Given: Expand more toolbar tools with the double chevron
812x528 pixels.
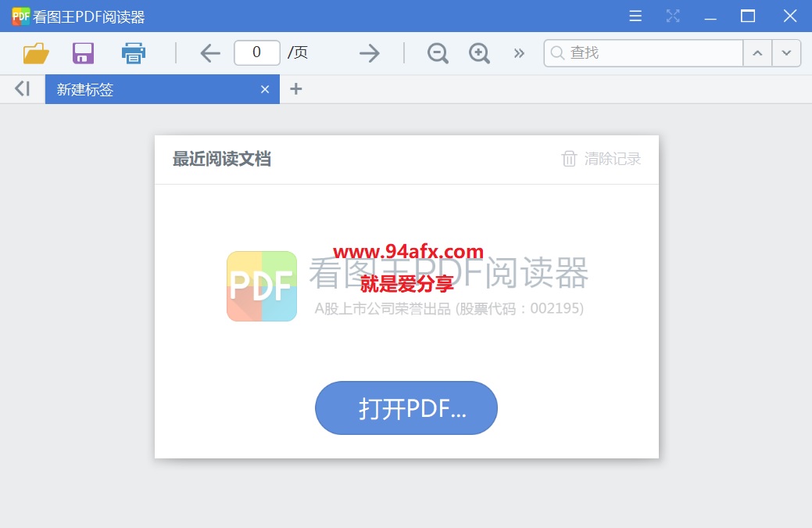Looking at the screenshot, I should click(x=519, y=53).
